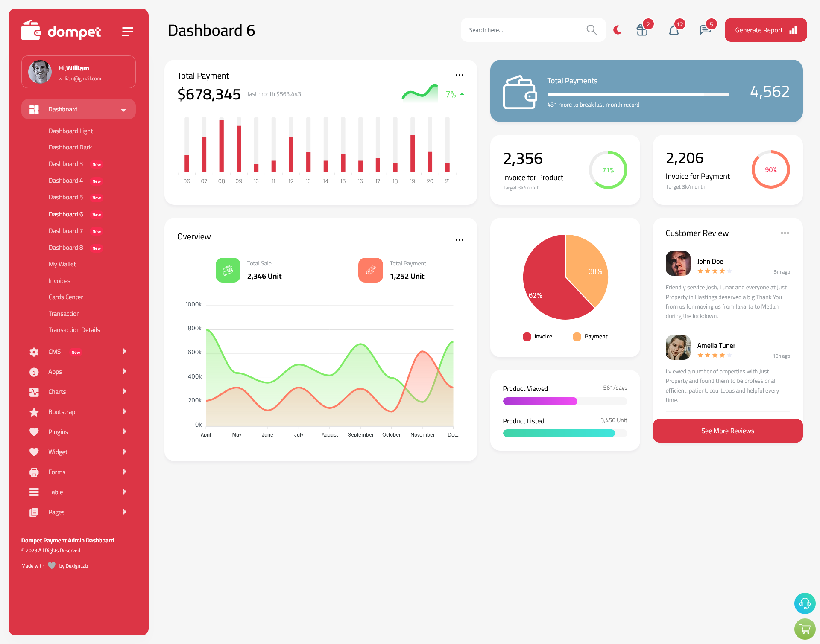This screenshot has height=644, width=820.
Task: Click the Total Payments wallet icon
Action: (522, 90)
